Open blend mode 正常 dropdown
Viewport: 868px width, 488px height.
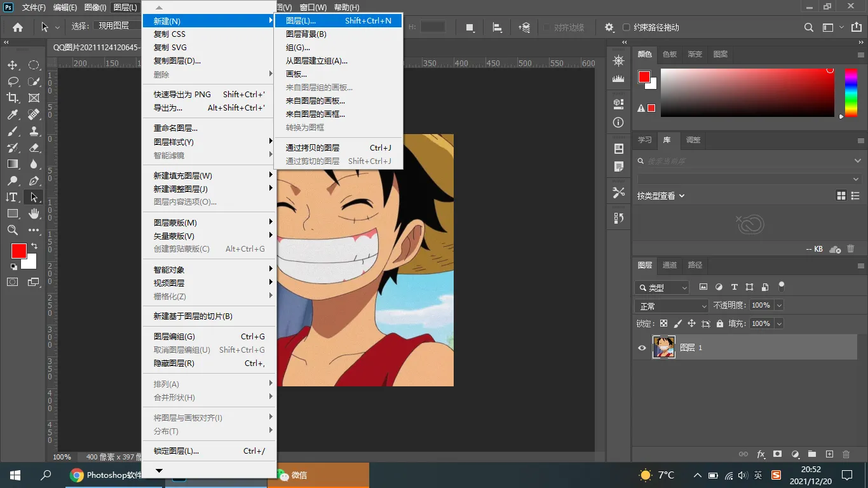coord(672,306)
